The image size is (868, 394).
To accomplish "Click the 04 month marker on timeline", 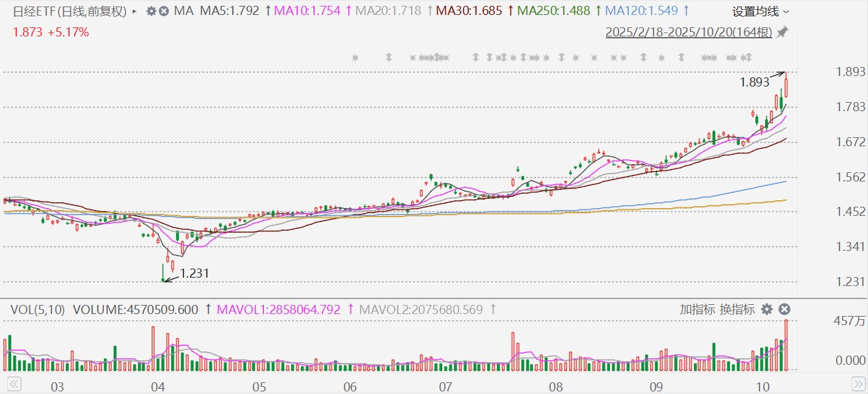I will [x=158, y=387].
